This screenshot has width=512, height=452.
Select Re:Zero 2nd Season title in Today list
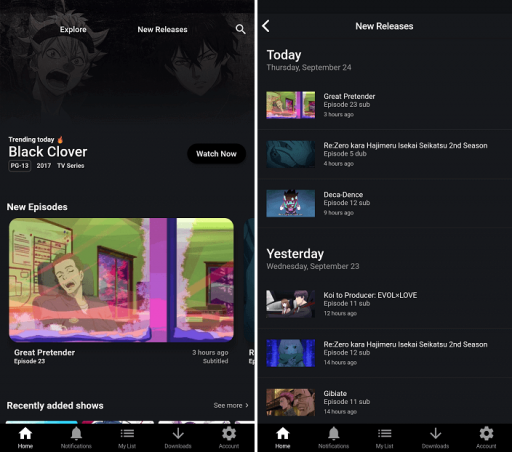tap(405, 145)
